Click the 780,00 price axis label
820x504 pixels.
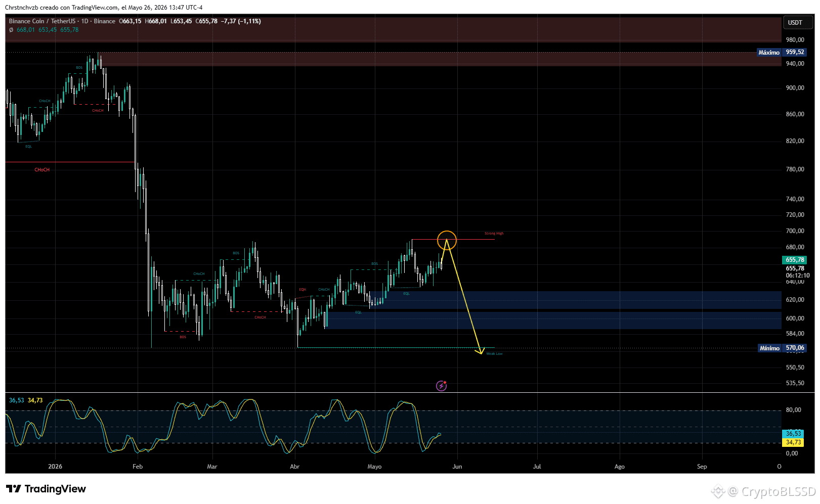click(795, 169)
